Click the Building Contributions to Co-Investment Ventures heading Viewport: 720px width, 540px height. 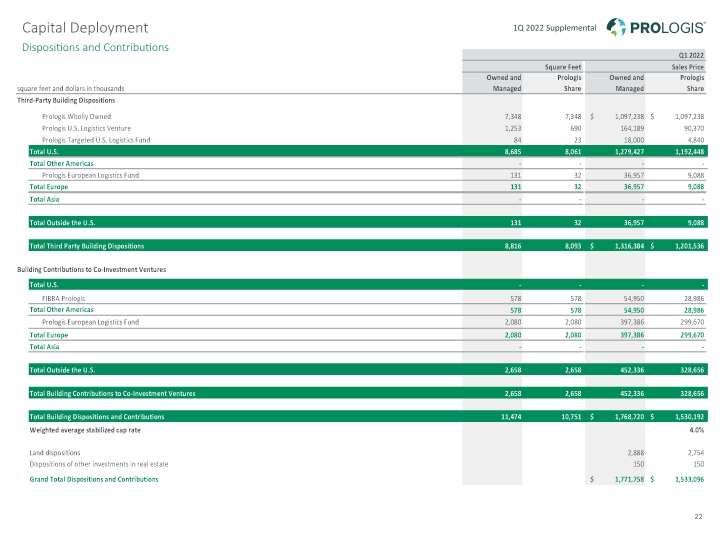(92, 270)
